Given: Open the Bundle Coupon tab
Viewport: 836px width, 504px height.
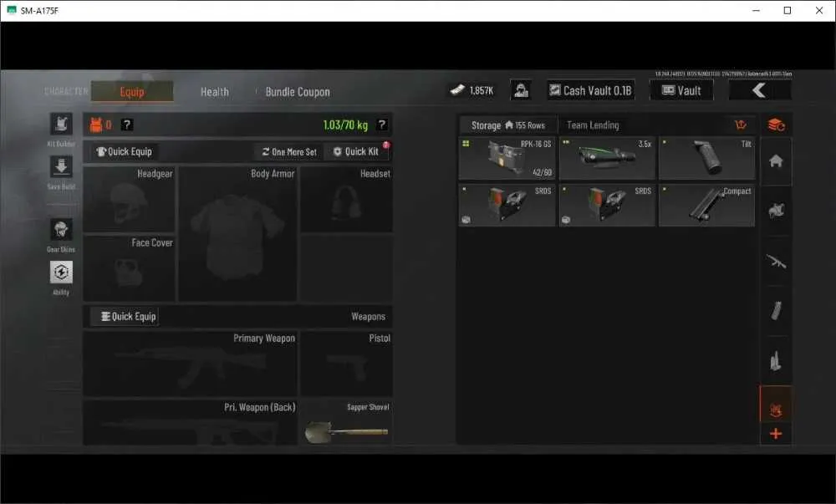Looking at the screenshot, I should [298, 92].
